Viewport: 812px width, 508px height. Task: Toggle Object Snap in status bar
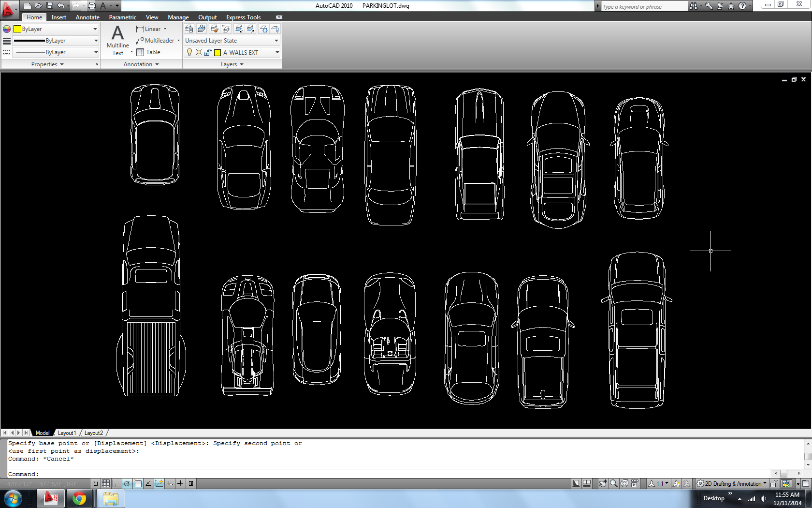pos(138,483)
